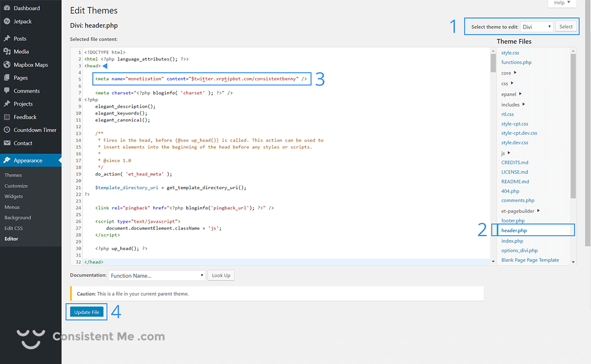Open style-cpt.css in theme files
Screen dimensions: 591x364
click(515, 124)
